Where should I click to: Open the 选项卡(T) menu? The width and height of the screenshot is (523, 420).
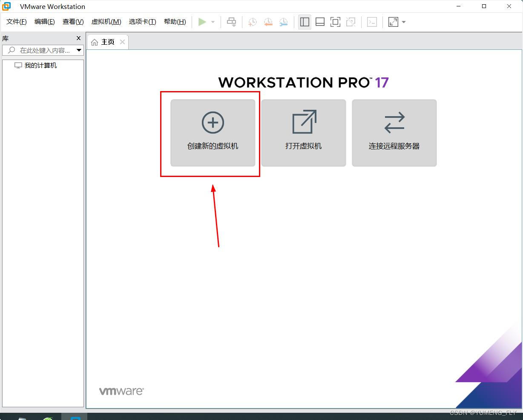click(143, 22)
